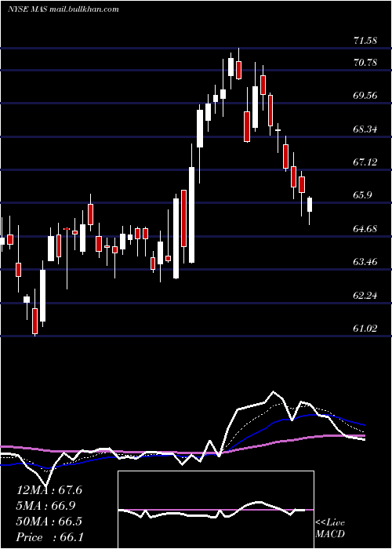The image size is (392, 549).
Task: Click the highest red candlestick near 71.58
Action: (x=238, y=70)
